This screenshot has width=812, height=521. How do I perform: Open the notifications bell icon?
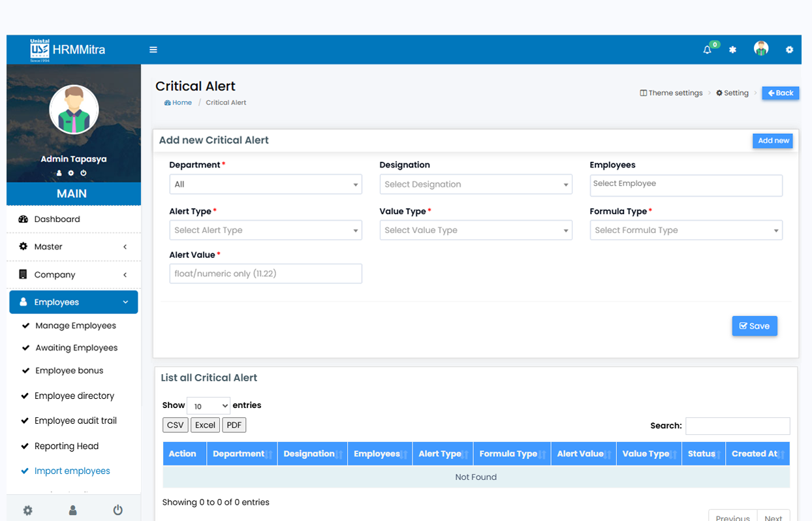pyautogui.click(x=707, y=50)
